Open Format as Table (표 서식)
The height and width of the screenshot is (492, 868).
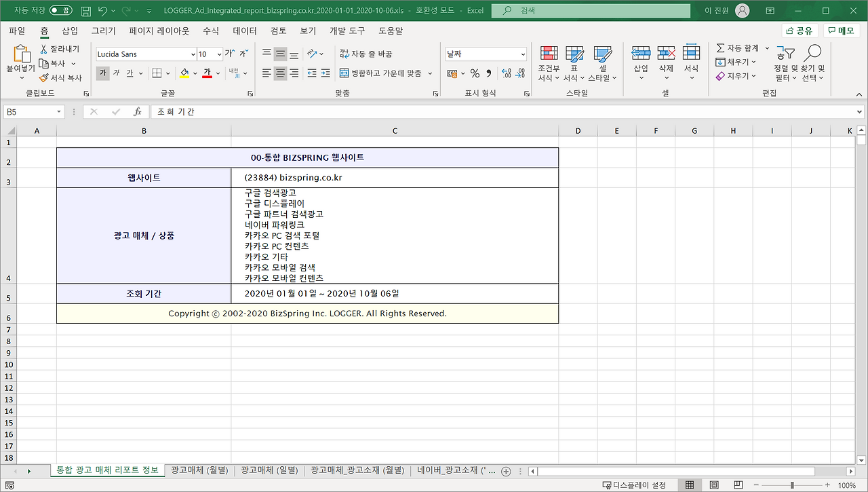[x=574, y=64]
